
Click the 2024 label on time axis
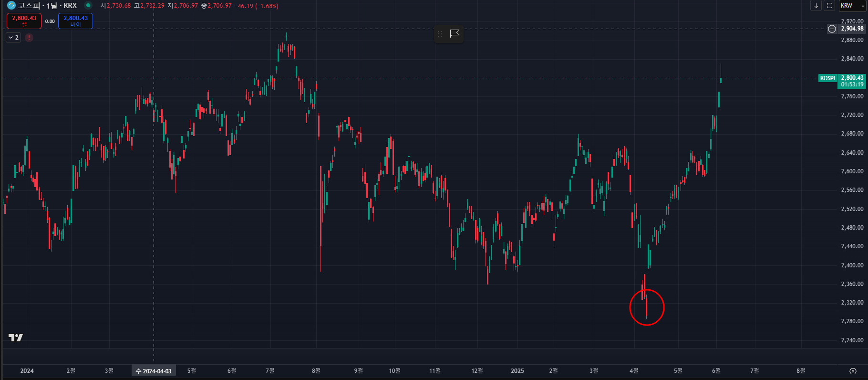(27, 371)
